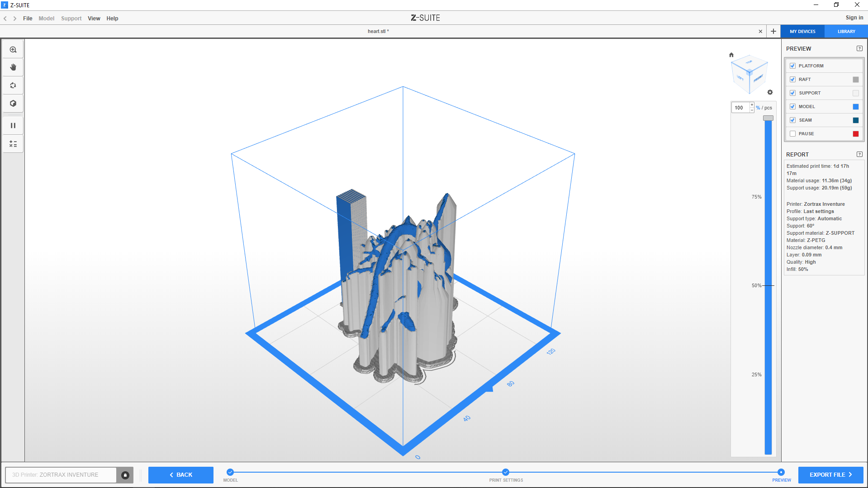This screenshot has height=488, width=868.
Task: Click the MODEL color swatch
Action: (855, 107)
